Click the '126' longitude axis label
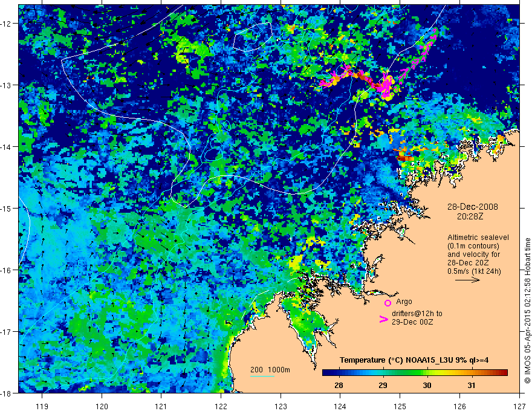The width and height of the screenshot is (532, 411). [459, 406]
